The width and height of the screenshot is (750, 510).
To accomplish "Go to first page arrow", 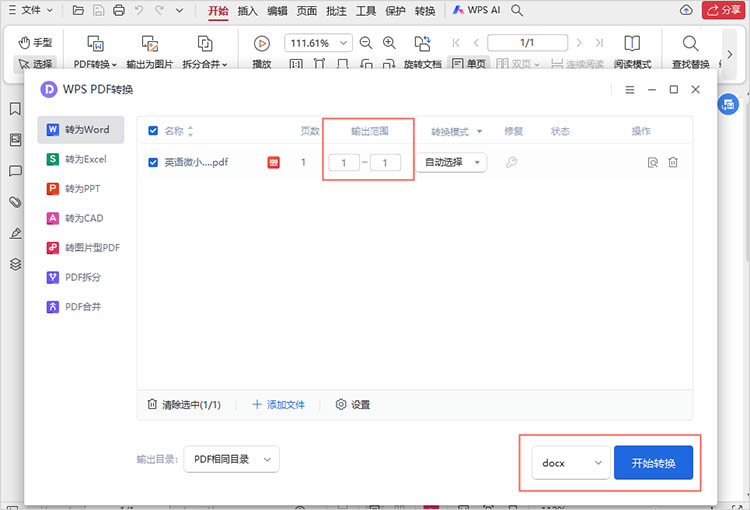I will point(456,43).
